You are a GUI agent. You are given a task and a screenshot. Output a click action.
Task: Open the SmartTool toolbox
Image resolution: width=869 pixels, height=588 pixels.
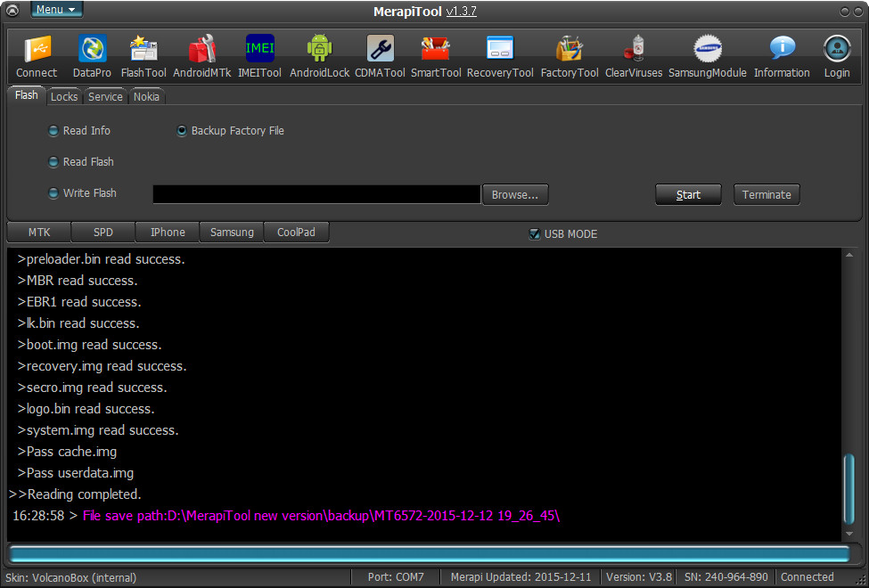(x=436, y=49)
